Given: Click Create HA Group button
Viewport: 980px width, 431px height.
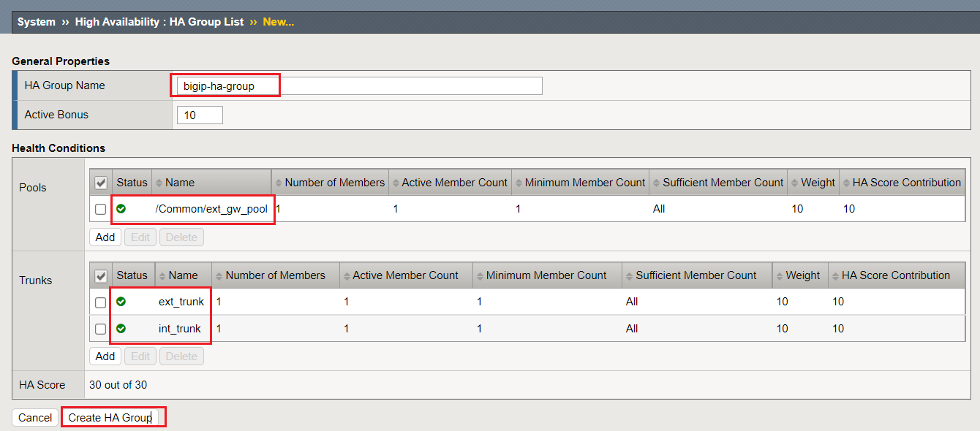Looking at the screenshot, I should tap(110, 418).
